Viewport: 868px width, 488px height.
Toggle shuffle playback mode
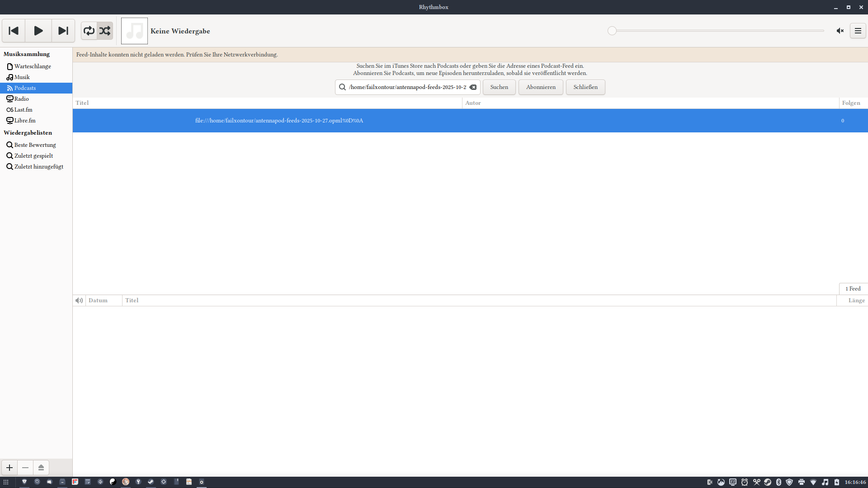pyautogui.click(x=105, y=31)
